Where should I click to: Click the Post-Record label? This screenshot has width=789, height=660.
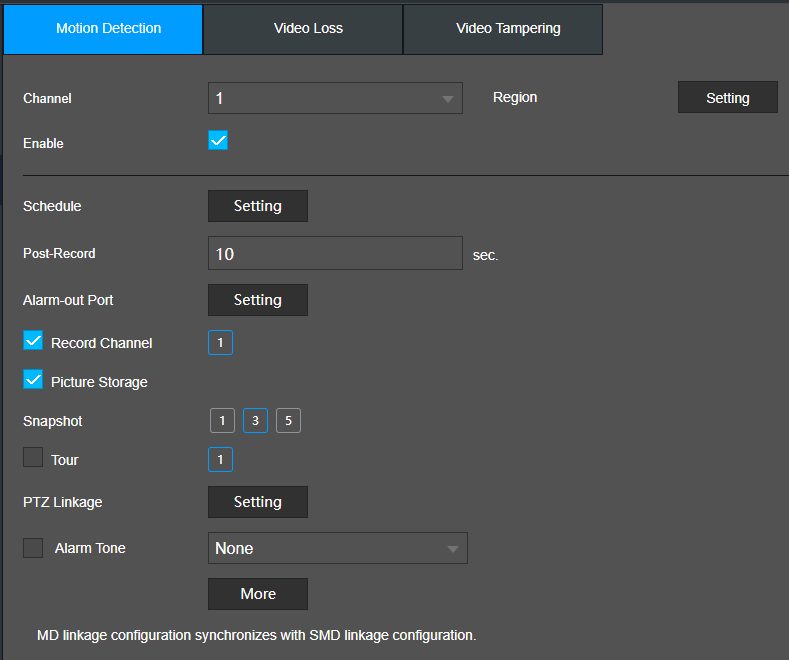click(x=59, y=253)
